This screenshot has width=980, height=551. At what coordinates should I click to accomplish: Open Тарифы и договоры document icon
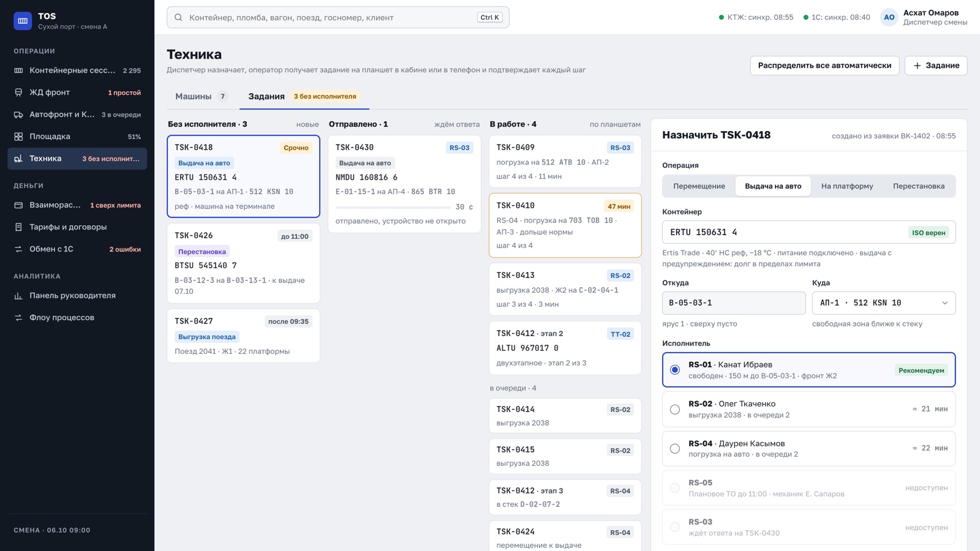(x=18, y=227)
